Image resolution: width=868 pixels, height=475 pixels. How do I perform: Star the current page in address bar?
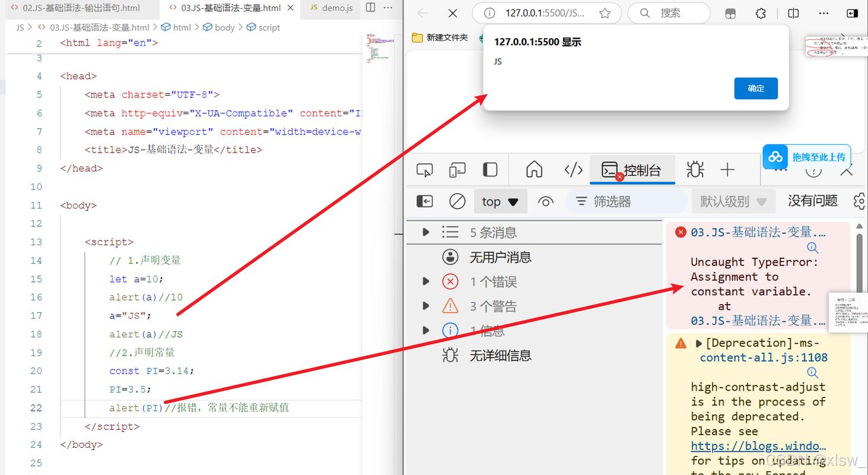(x=605, y=12)
